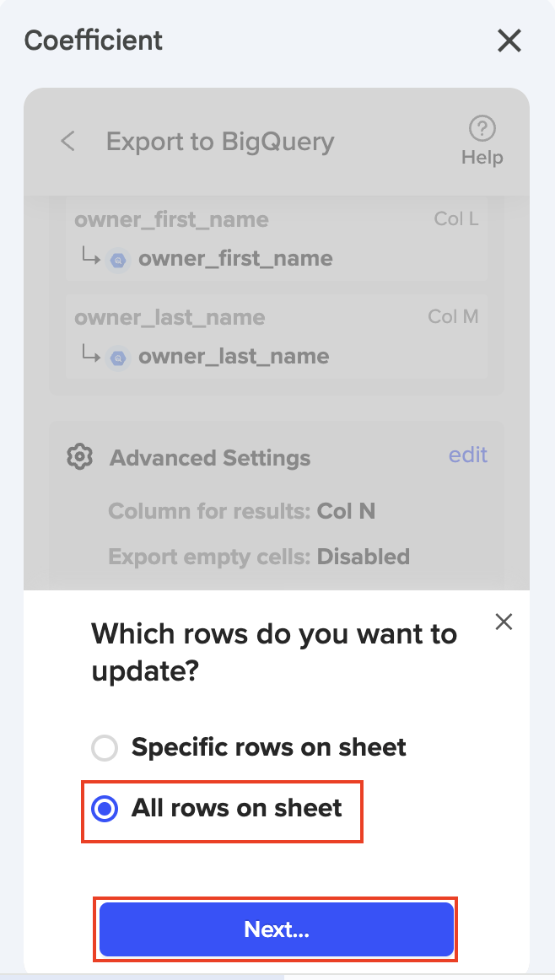Viewport: 555px width, 980px height.
Task: Click the Col M column label
Action: point(453,317)
